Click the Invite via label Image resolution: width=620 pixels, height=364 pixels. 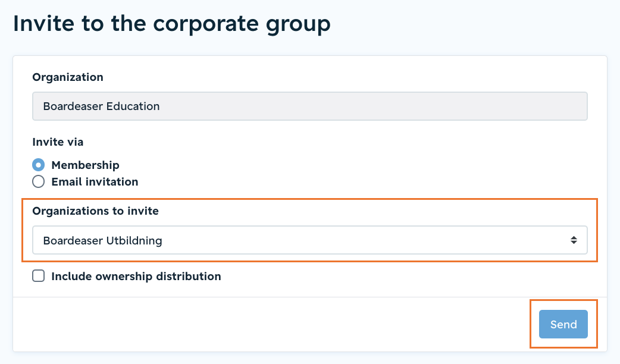58,142
